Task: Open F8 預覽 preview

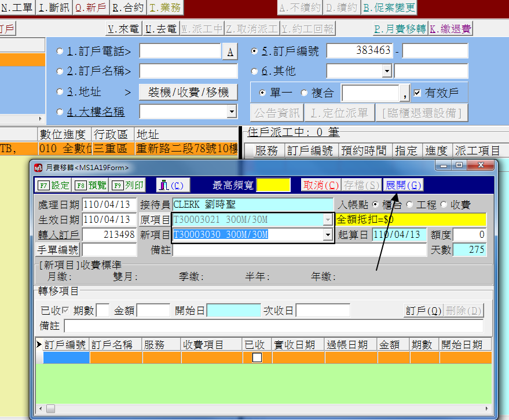Action: (90, 185)
